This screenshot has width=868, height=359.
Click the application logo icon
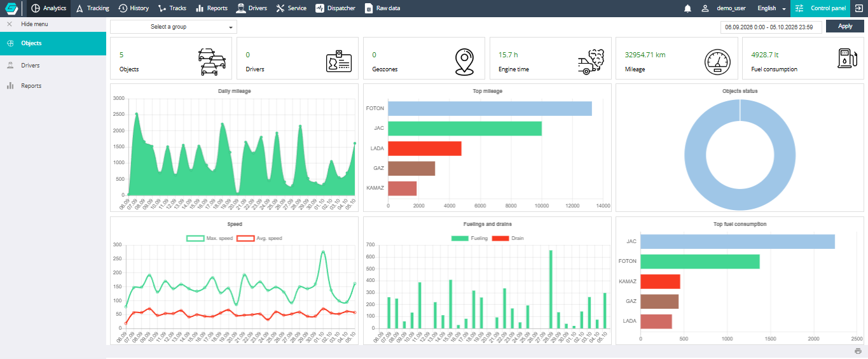pyautogui.click(x=11, y=8)
